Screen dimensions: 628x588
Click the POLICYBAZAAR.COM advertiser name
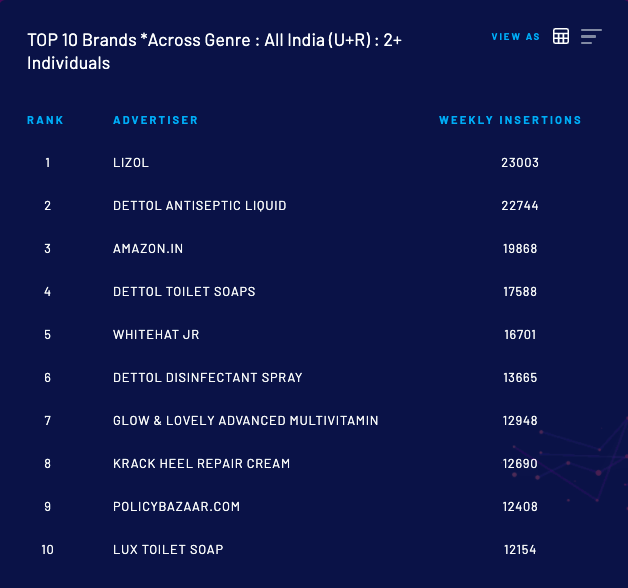177,507
